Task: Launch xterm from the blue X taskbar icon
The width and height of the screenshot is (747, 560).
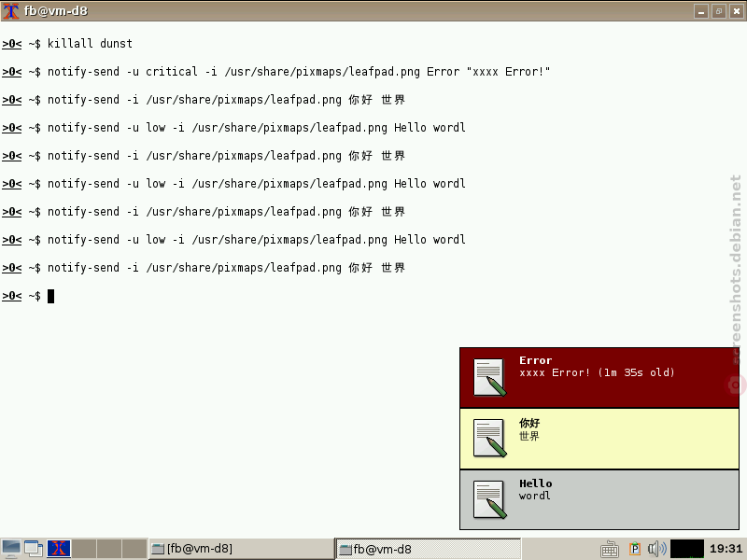Action: pyautogui.click(x=59, y=549)
